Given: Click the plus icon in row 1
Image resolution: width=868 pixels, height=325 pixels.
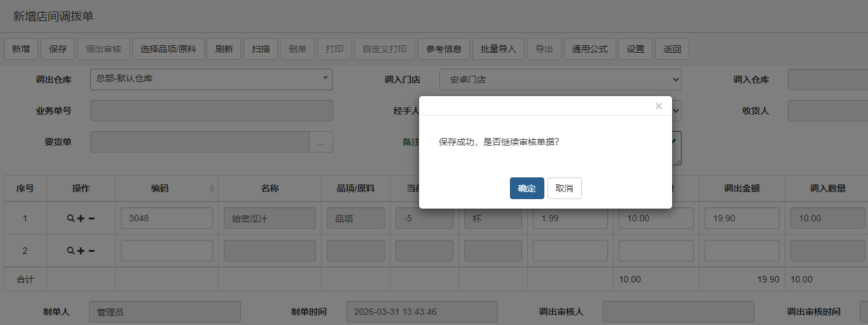Looking at the screenshot, I should pos(81,218).
